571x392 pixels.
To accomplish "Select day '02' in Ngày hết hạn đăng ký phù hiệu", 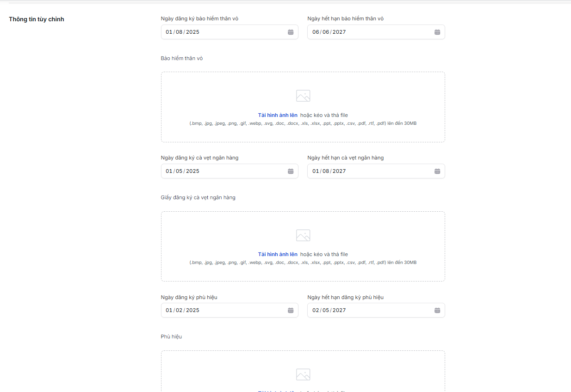I will (x=316, y=310).
